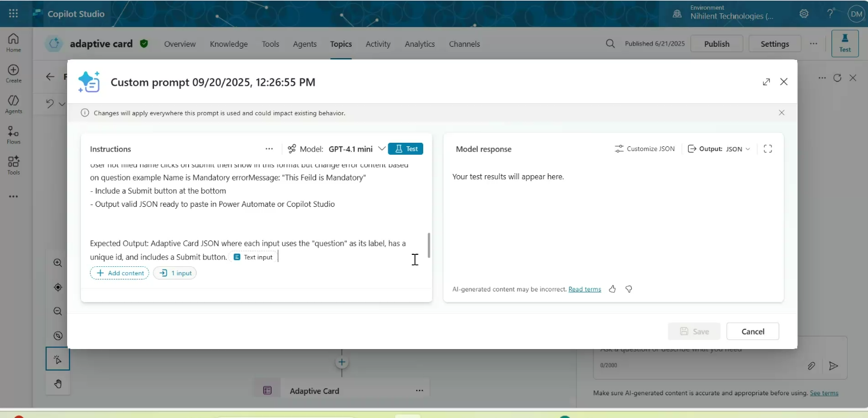
Task: Open the Test agent pane button
Action: point(845,44)
